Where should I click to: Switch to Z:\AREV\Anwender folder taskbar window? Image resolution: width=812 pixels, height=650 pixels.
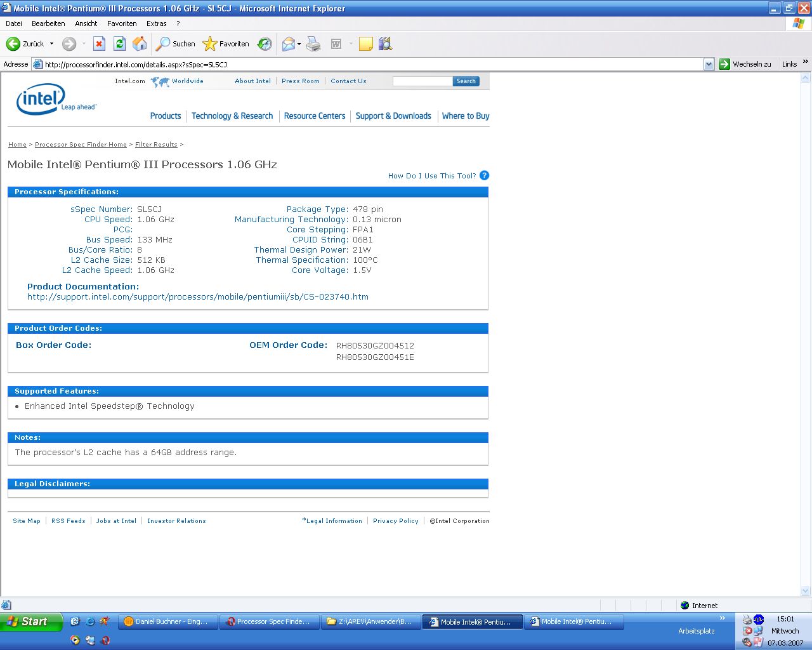pyautogui.click(x=371, y=621)
